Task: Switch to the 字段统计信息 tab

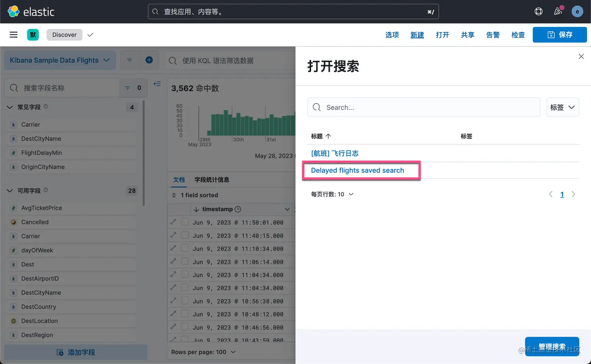Action: point(212,180)
